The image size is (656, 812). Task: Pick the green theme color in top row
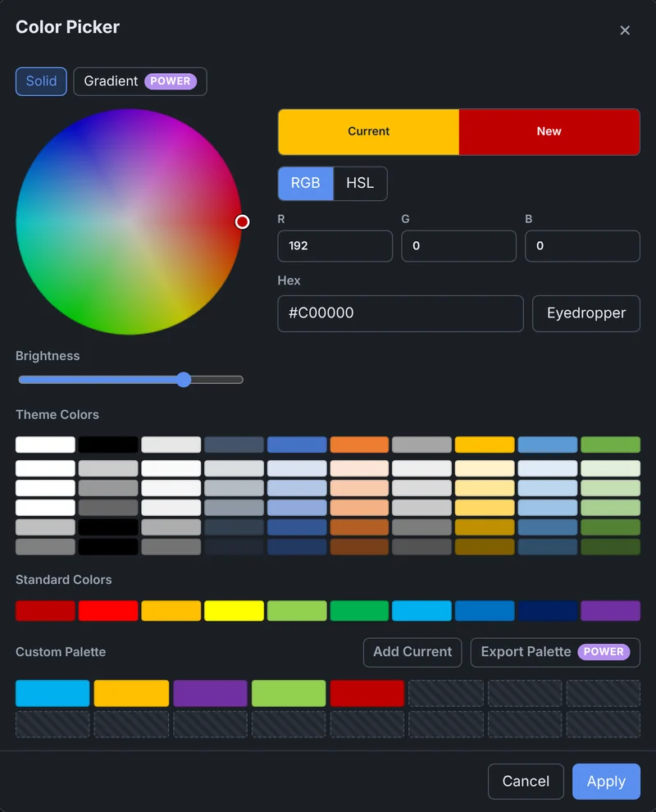coord(610,445)
